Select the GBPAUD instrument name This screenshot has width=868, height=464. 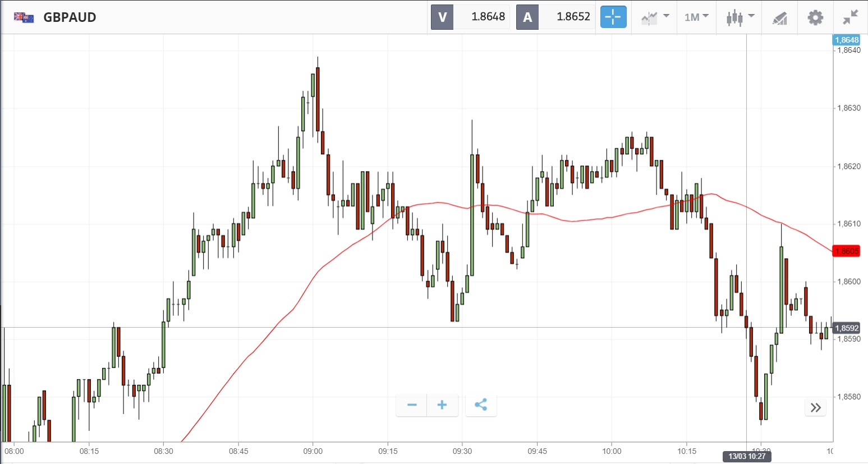point(70,17)
